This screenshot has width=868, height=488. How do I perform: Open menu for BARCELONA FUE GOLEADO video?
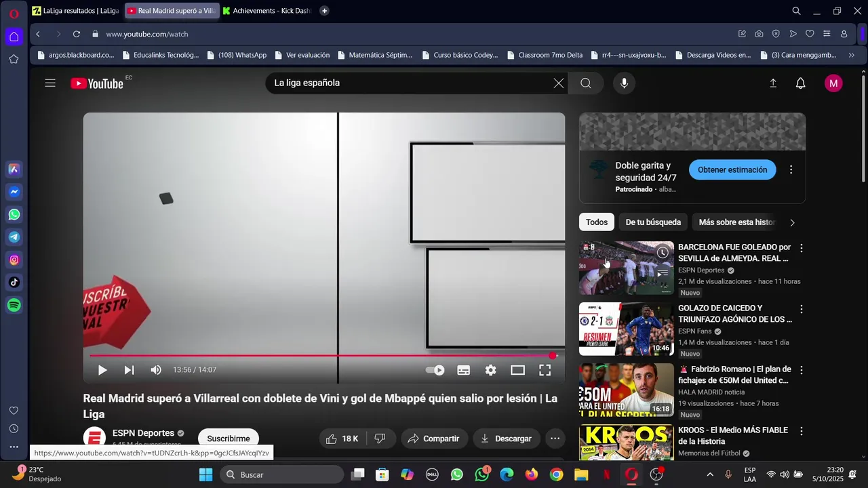pos(802,249)
